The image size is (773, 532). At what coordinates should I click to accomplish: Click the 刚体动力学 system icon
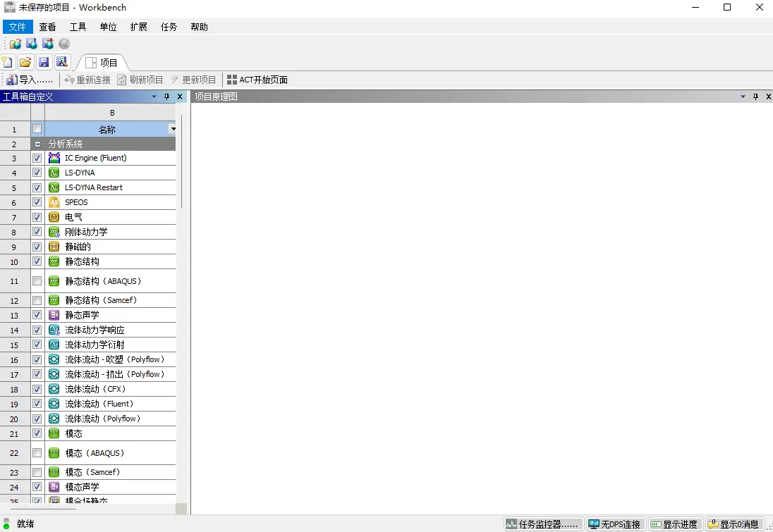coord(54,232)
